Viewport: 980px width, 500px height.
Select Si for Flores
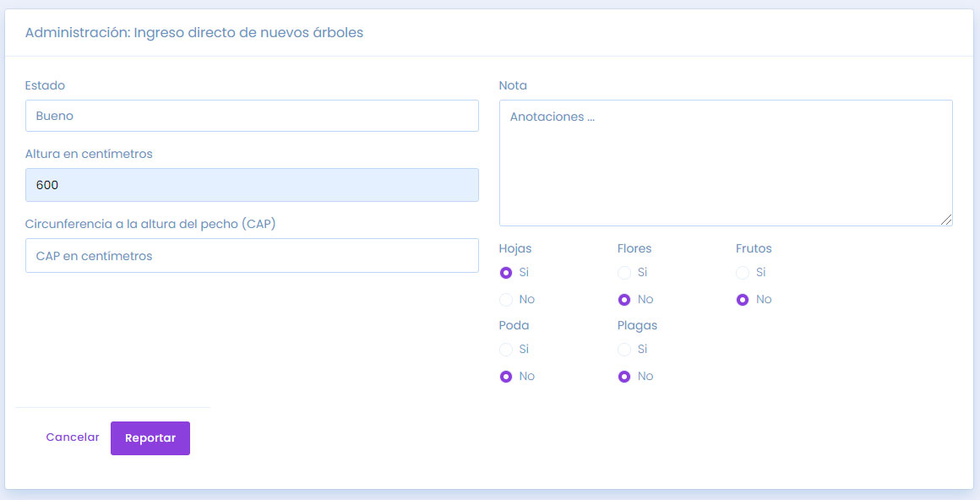pos(623,273)
